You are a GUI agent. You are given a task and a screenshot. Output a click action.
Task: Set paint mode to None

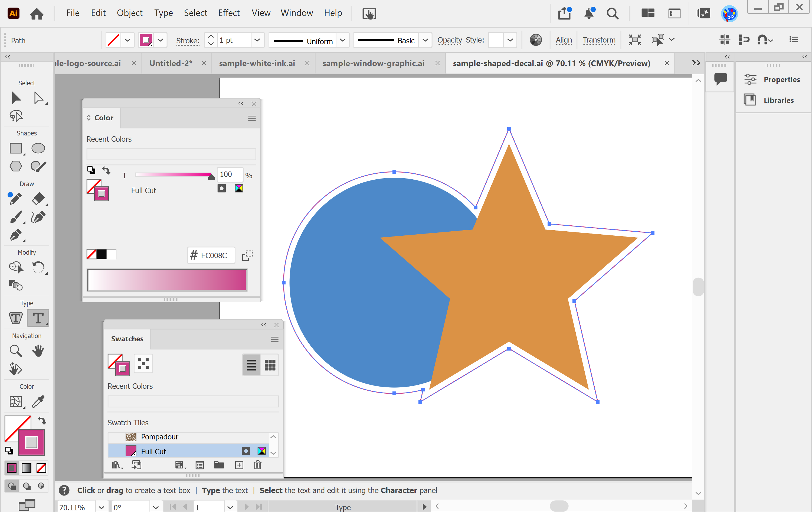click(x=41, y=468)
